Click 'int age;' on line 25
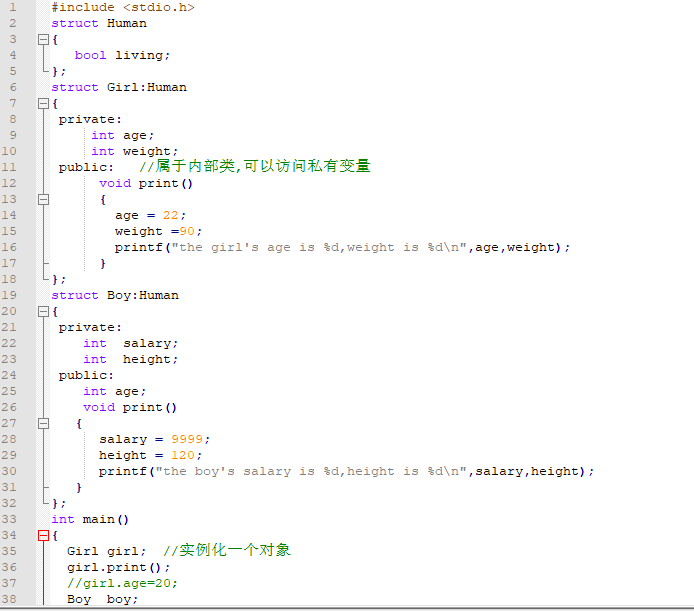 (x=115, y=392)
